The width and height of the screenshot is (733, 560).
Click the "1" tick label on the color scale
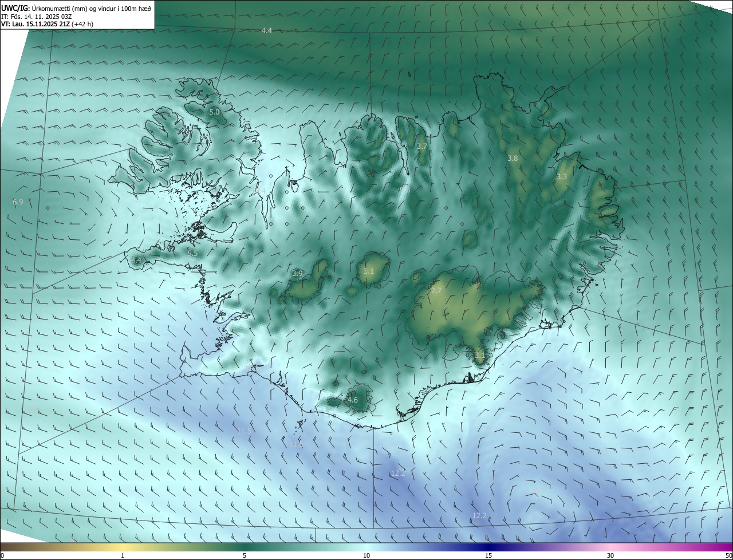[x=123, y=555]
